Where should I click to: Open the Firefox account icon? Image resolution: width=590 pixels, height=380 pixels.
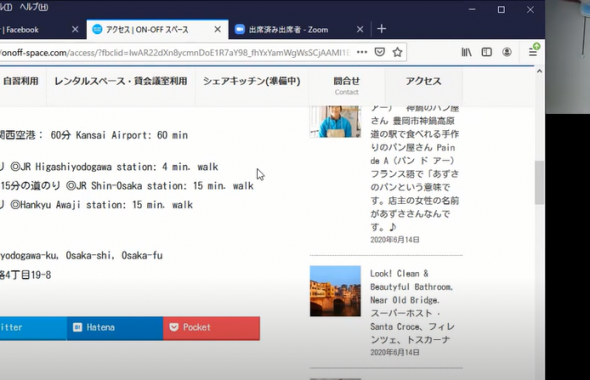point(507,52)
